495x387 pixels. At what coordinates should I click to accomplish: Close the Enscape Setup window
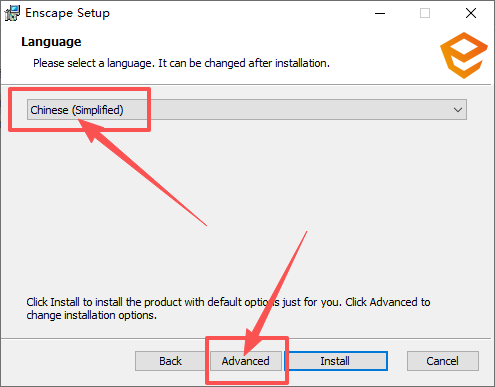(x=471, y=13)
